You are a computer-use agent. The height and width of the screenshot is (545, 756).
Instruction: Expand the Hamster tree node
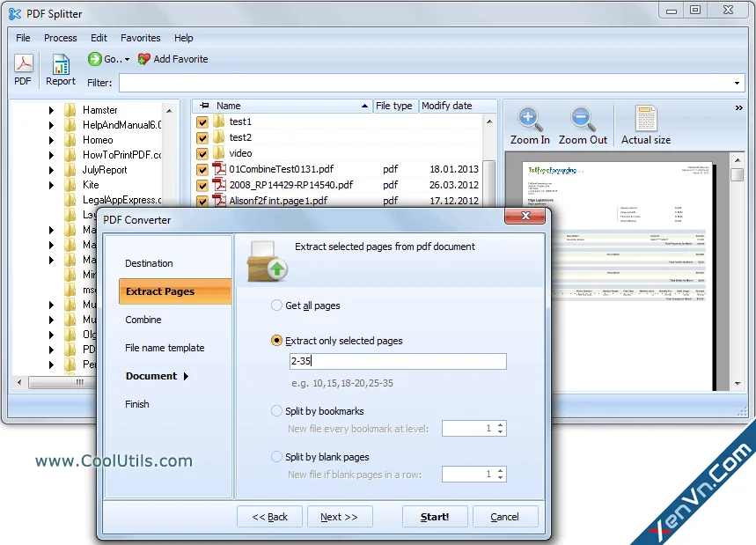51,110
